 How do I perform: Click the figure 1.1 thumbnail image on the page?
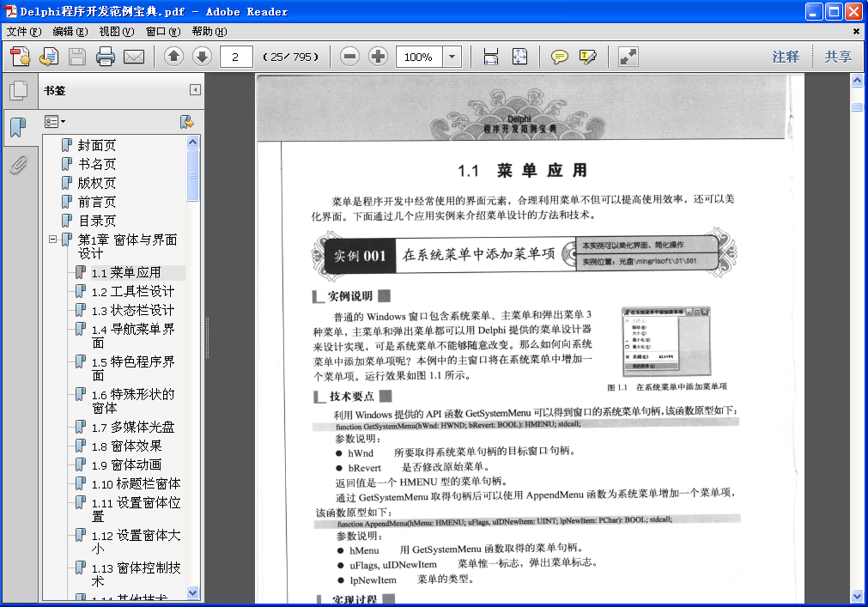click(x=666, y=343)
